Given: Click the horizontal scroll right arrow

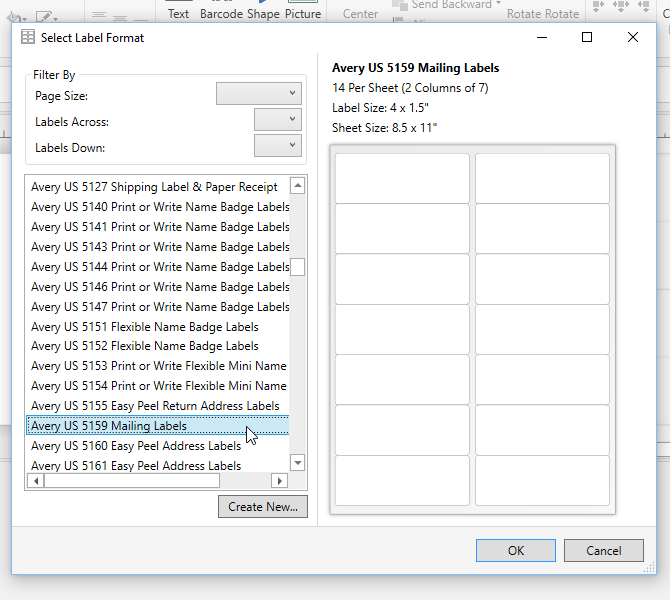Looking at the screenshot, I should 279,481.
